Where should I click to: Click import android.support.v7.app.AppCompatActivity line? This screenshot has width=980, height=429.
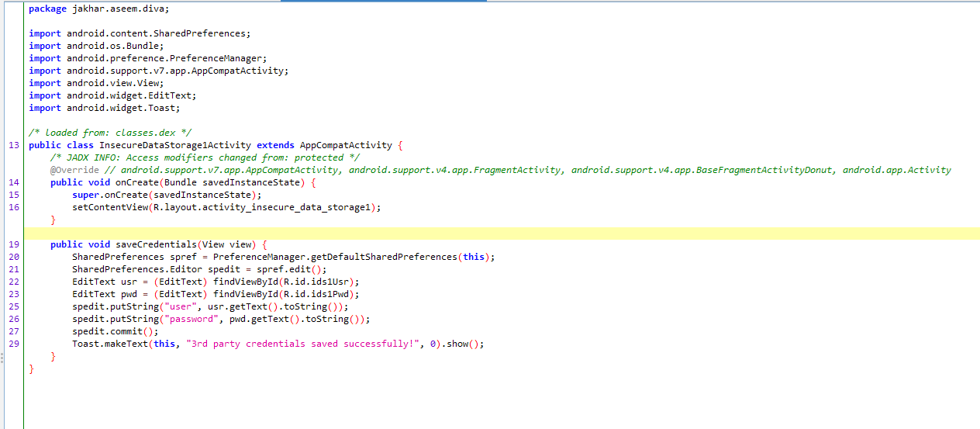point(159,71)
